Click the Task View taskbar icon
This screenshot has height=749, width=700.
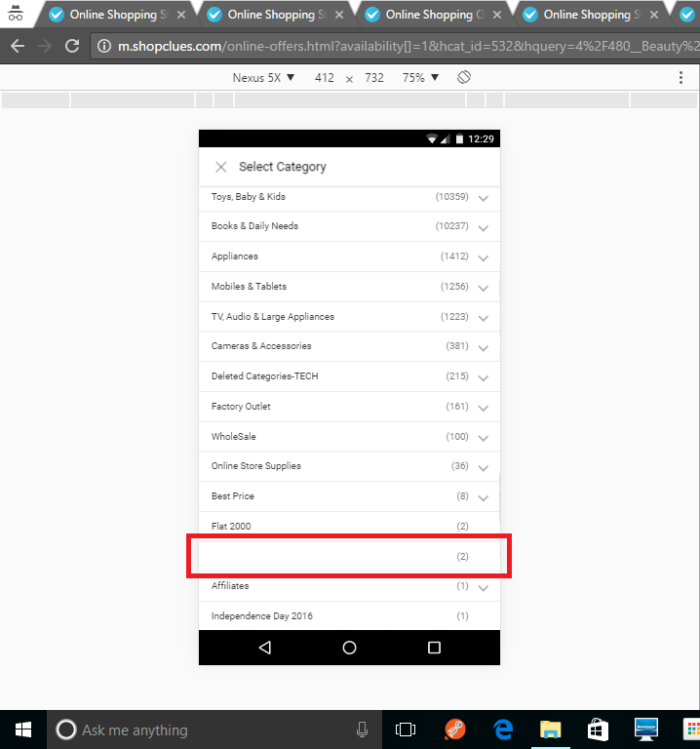point(406,729)
